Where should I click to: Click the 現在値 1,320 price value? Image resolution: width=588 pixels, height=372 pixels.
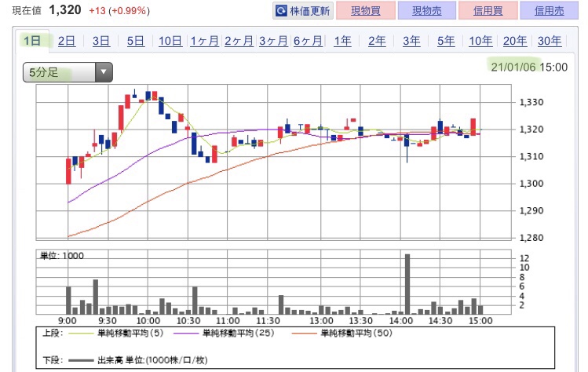[65, 10]
